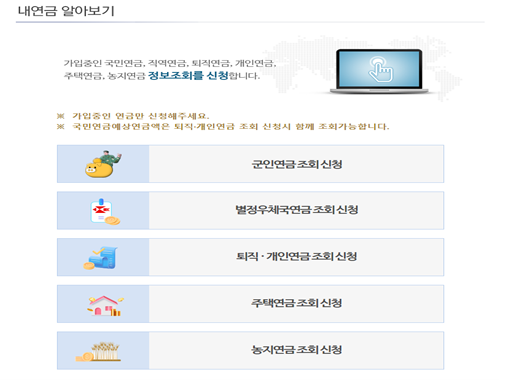Screen dimensions: 506x381
Task: Click the soldier on piggy bank icon
Action: point(103,164)
